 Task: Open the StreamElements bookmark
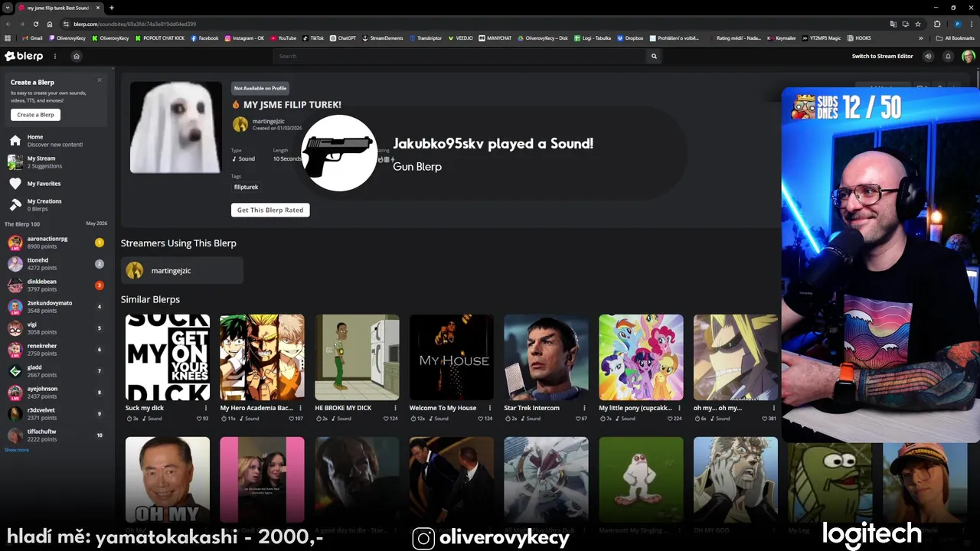pyautogui.click(x=383, y=37)
